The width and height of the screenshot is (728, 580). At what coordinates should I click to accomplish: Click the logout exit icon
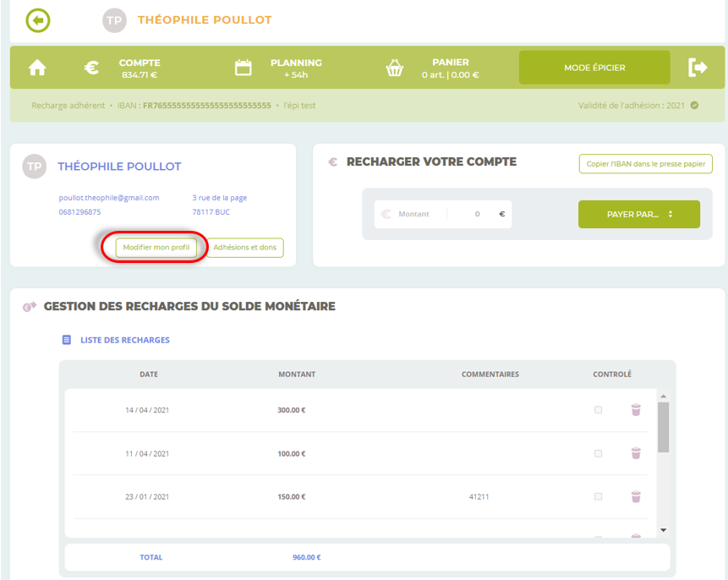(698, 68)
